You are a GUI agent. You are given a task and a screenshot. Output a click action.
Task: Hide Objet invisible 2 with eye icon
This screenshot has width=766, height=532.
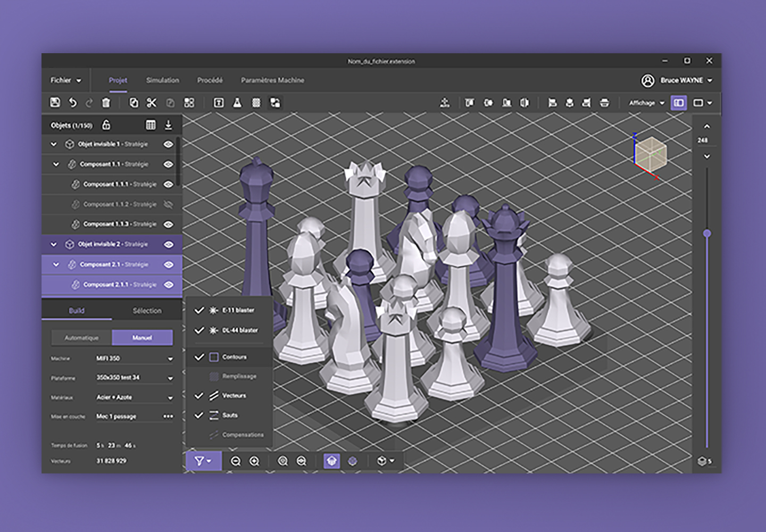pos(169,245)
